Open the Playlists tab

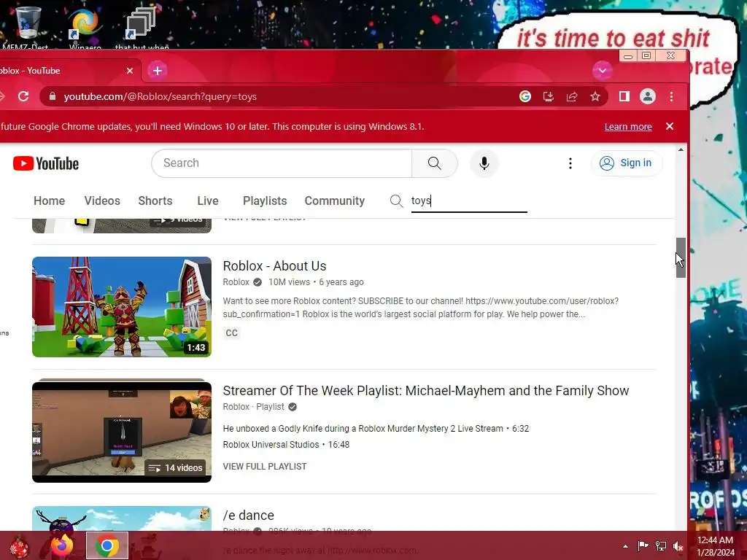click(x=265, y=201)
